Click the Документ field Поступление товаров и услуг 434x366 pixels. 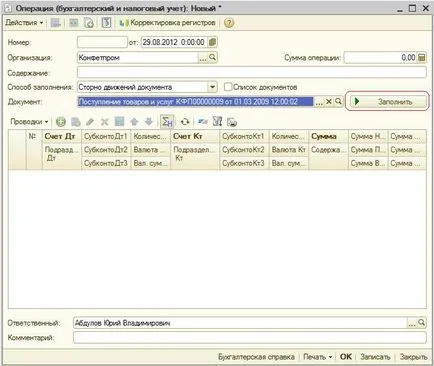196,102
